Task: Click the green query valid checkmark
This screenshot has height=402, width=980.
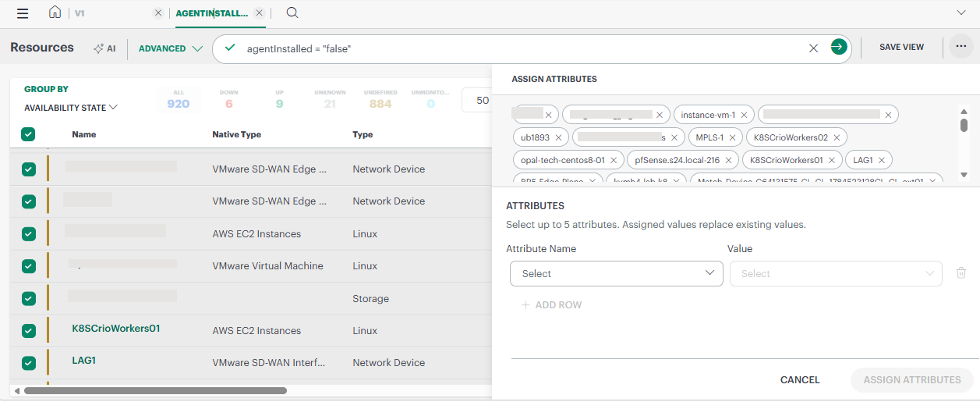Action: 229,48
